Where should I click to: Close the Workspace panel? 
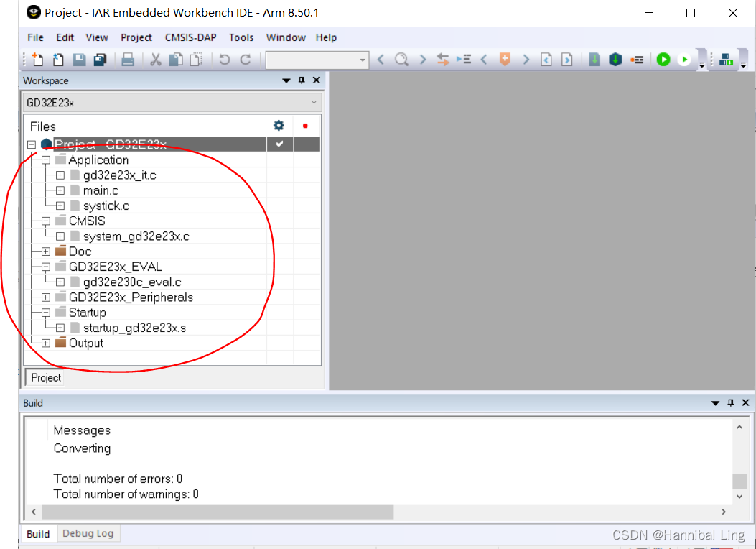point(317,80)
